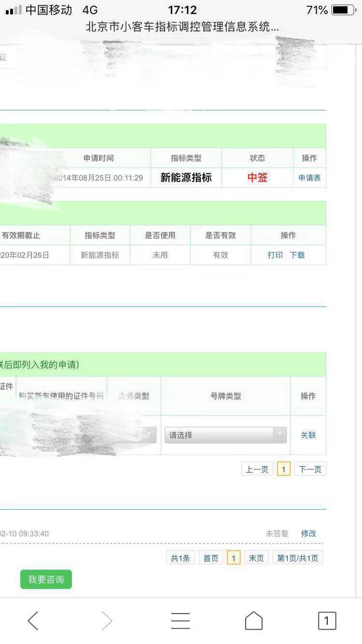Open the browser tabs switcher showing 1
The height and width of the screenshot is (644, 362).
[327, 621]
